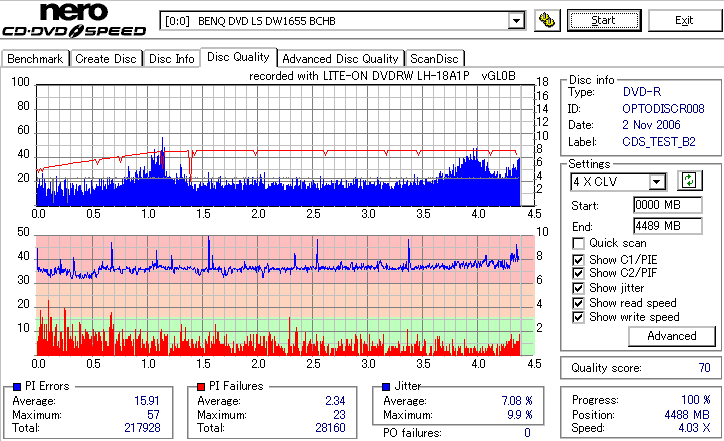Click the disc label CDS_TEST_B2
Screen dimensions: 724x441
pos(659,142)
